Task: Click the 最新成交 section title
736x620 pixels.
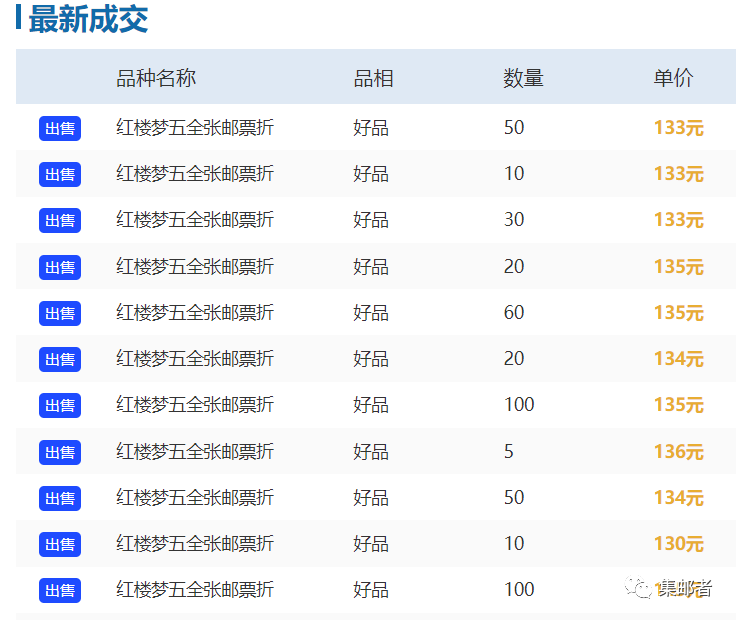Action: tap(88, 19)
